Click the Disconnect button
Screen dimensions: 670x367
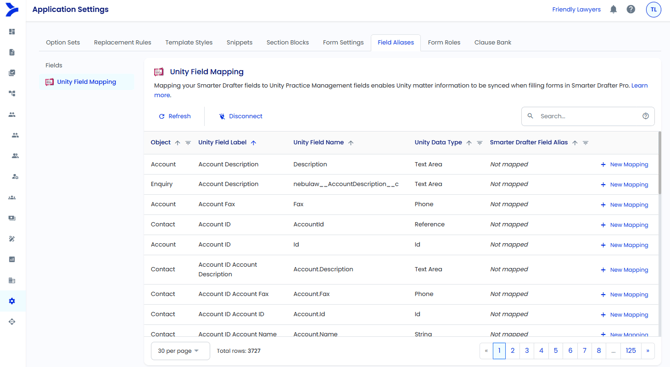point(241,116)
